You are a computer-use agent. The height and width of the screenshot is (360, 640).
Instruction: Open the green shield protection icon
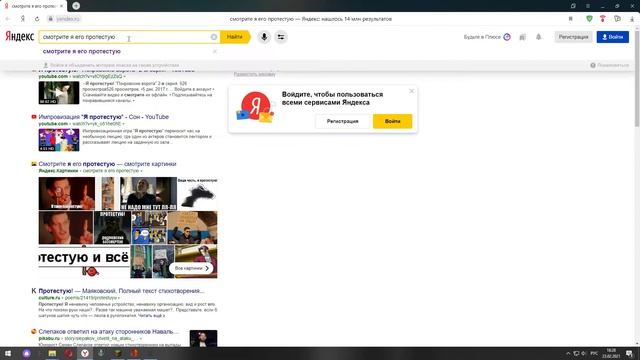589,19
